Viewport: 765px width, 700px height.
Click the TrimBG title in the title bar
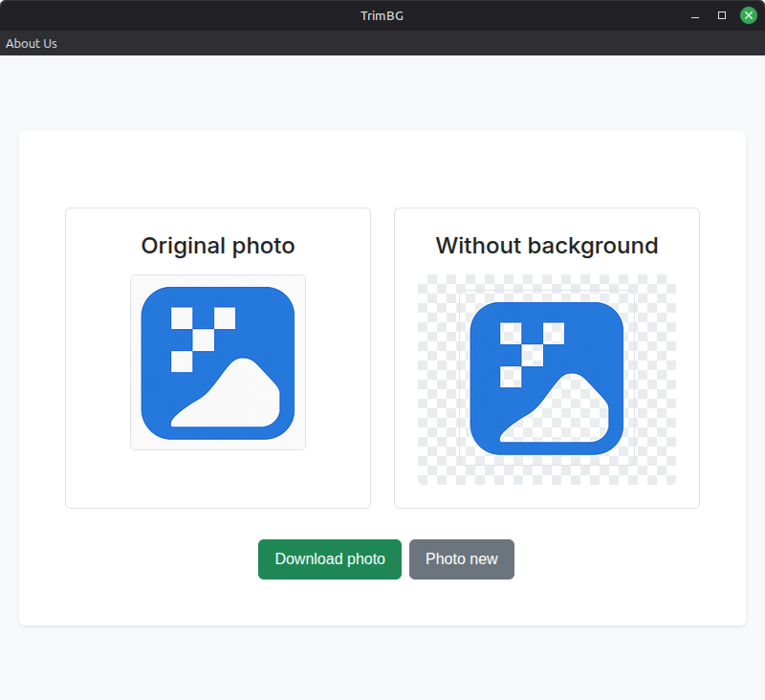382,15
